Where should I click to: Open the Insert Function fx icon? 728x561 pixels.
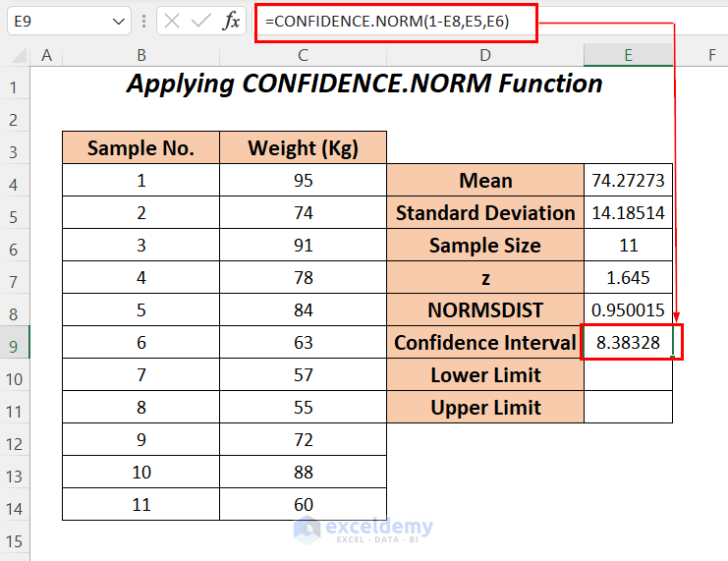coord(231,21)
